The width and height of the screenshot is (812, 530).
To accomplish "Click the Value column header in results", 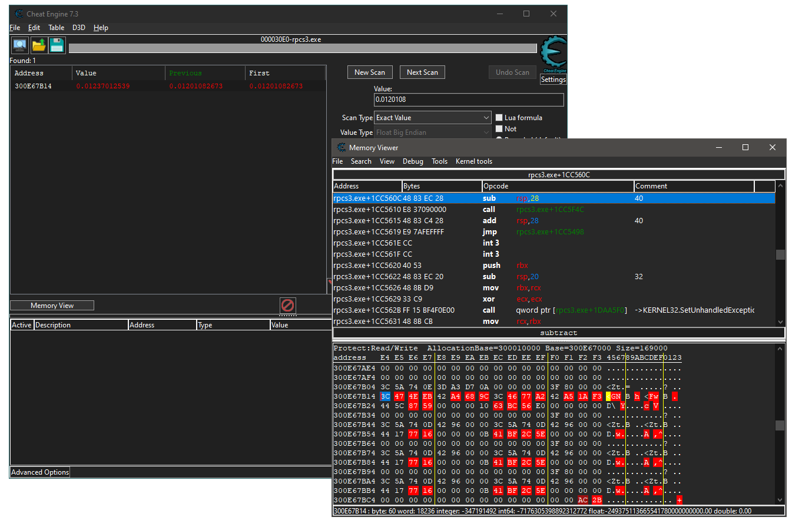I will [118, 73].
